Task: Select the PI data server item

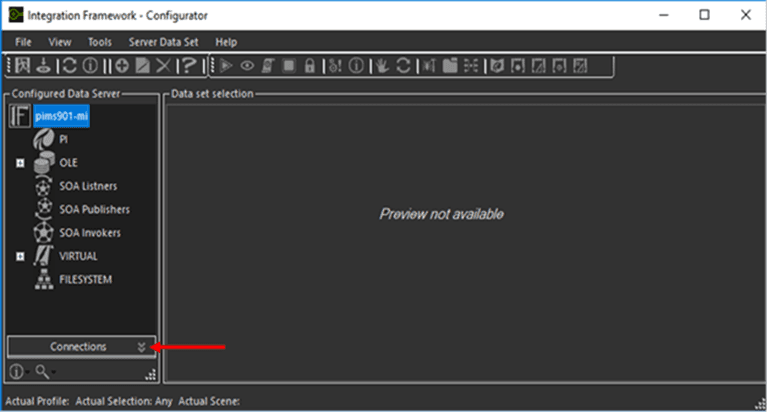Action: (64, 139)
